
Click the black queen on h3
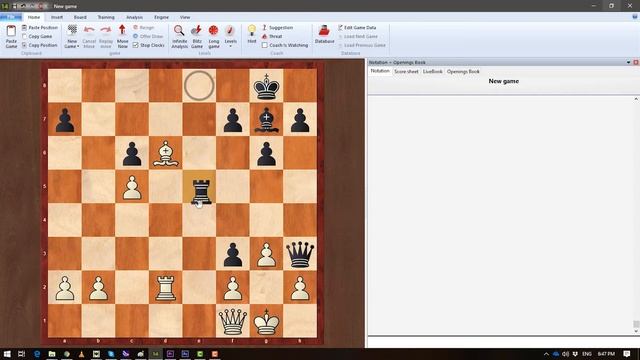coord(300,254)
